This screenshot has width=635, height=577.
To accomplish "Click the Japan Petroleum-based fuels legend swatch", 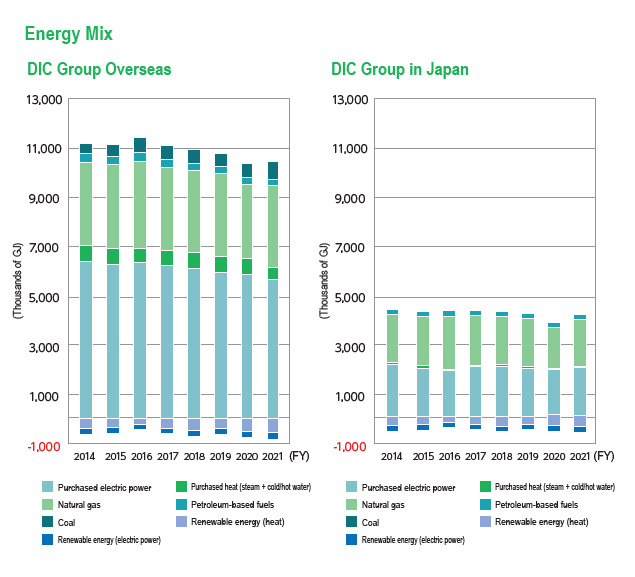I will pos(485,504).
